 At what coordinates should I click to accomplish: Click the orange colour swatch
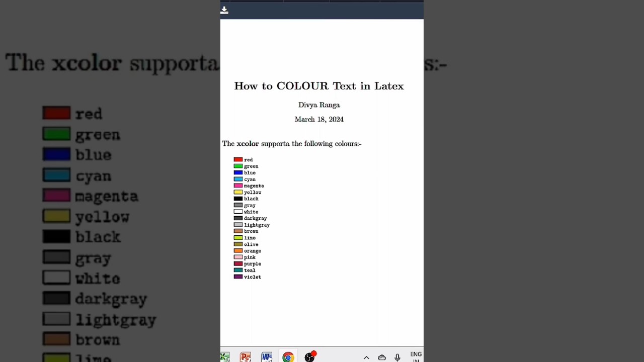[x=238, y=250]
